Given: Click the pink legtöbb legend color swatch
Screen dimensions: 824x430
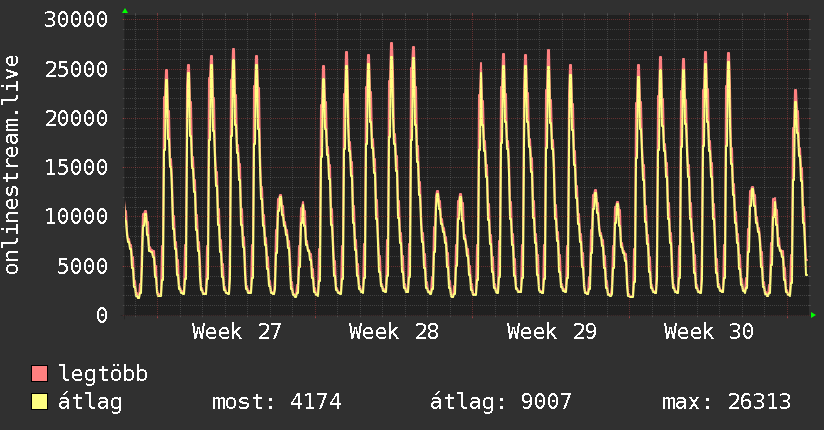Looking at the screenshot, I should [x=39, y=373].
